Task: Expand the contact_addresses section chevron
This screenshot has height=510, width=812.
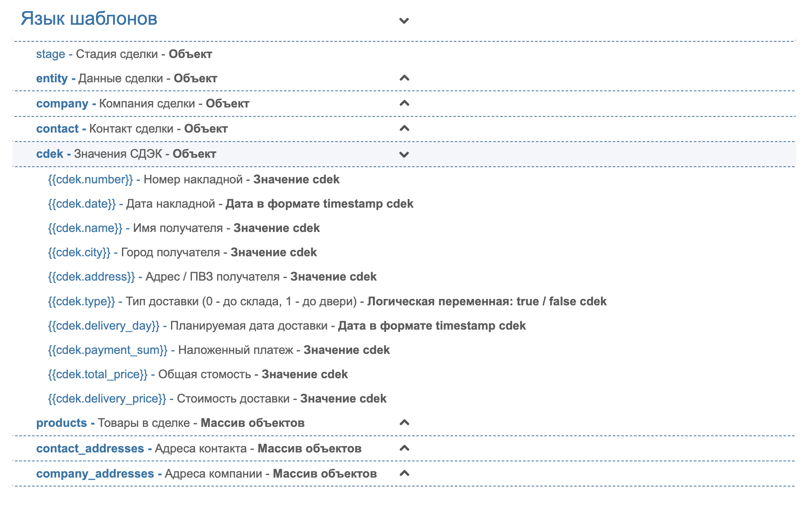Action: (404, 448)
